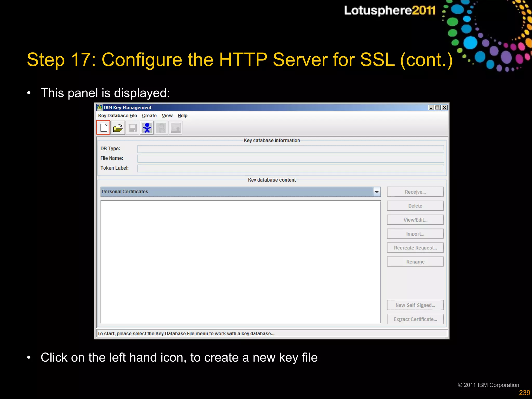Select the Personal Certificates combo box text
Viewport: 532px width, 399px height.
[x=125, y=192]
